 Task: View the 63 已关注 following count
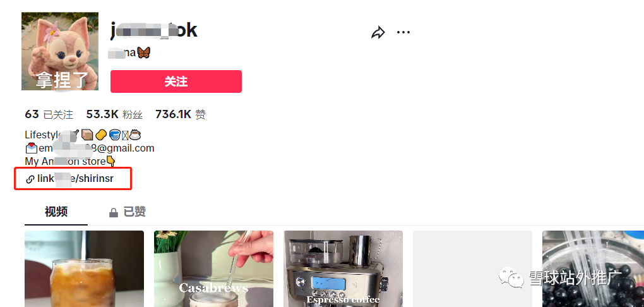pos(49,114)
